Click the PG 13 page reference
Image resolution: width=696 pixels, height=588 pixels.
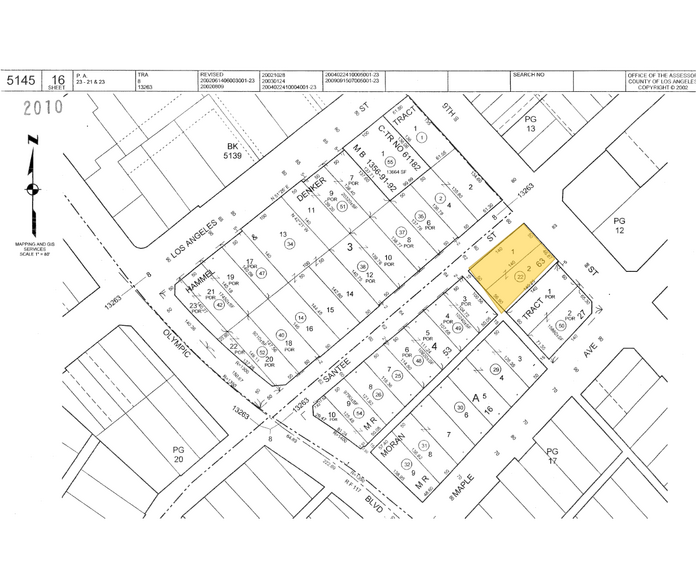click(x=530, y=124)
